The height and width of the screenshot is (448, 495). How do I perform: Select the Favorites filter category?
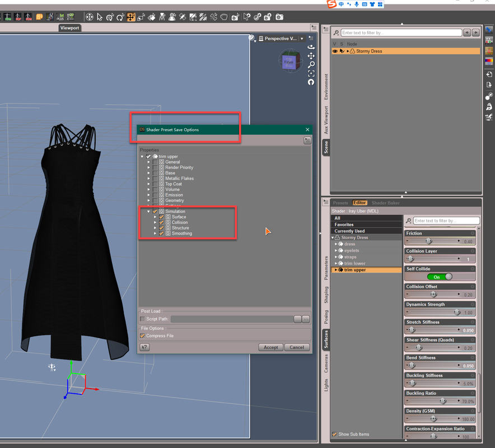[367, 225]
